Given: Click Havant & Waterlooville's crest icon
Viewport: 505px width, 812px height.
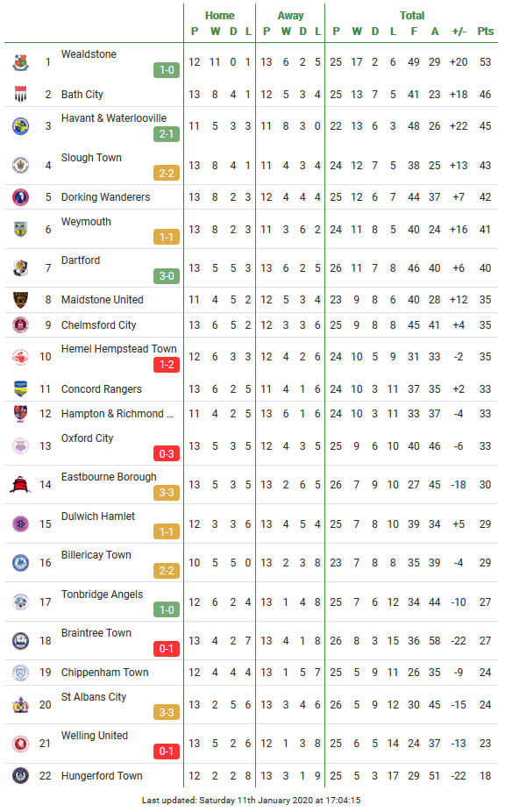Looking at the screenshot, I should [x=20, y=126].
